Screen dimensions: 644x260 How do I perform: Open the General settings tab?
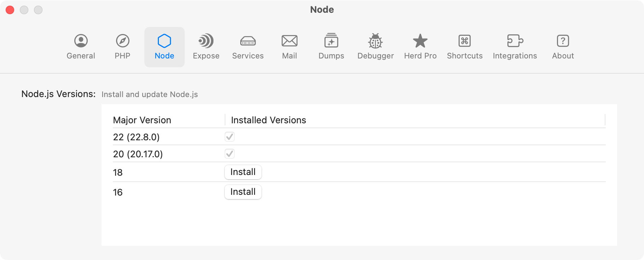81,47
